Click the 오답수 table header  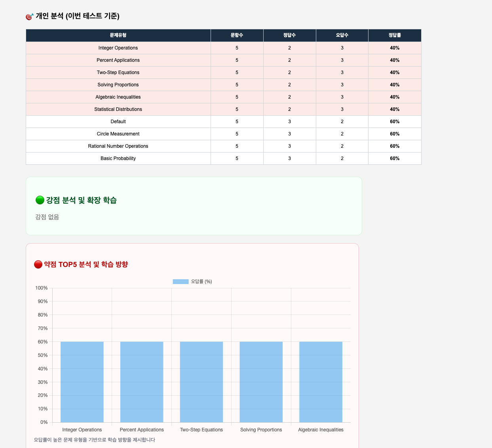coord(342,35)
